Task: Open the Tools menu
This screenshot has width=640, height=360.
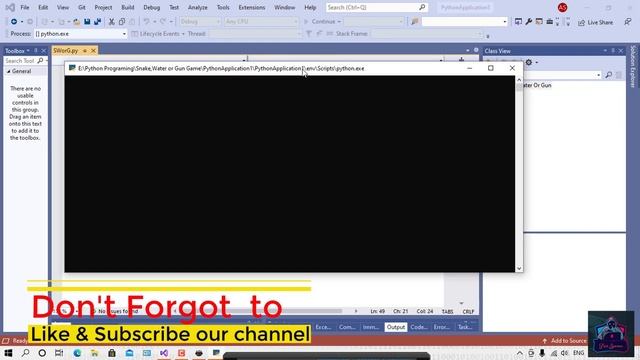Action: [x=223, y=7]
